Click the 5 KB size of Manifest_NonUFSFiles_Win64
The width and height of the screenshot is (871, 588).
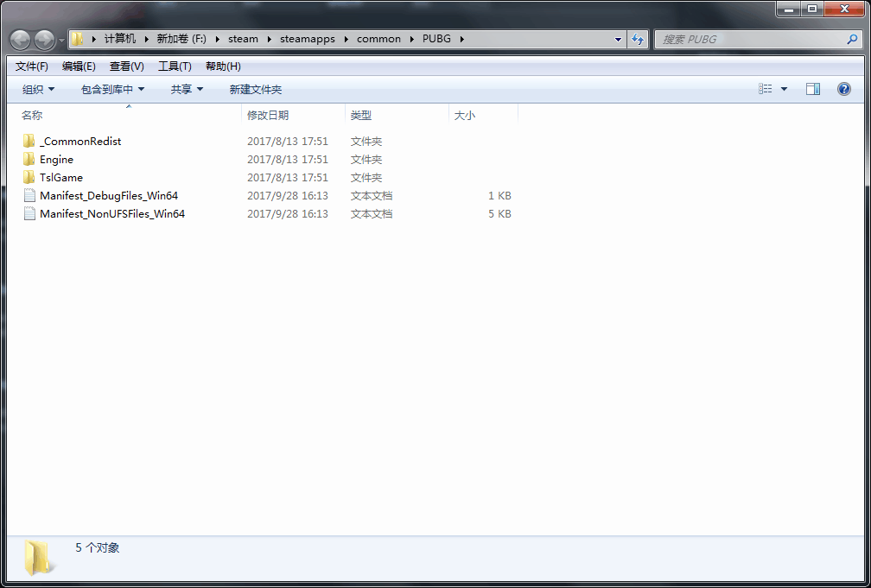[x=500, y=214]
